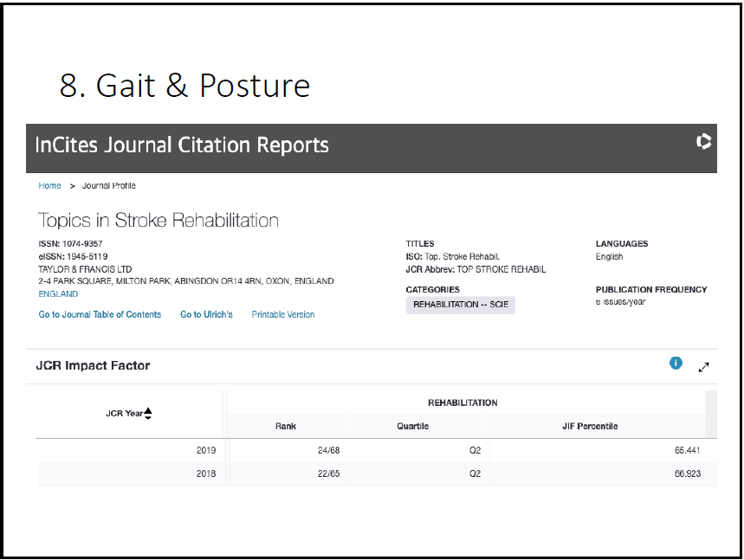Go to the Home breadcrumb link
The width and height of the screenshot is (744, 560).
click(50, 186)
